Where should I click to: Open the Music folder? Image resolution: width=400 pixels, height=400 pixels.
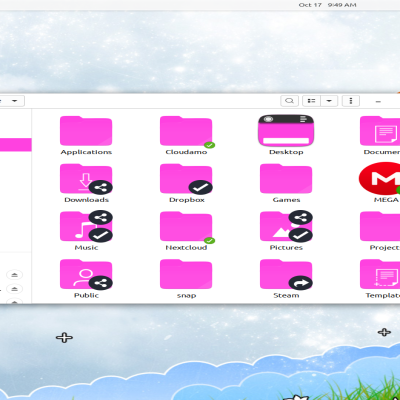(86, 226)
